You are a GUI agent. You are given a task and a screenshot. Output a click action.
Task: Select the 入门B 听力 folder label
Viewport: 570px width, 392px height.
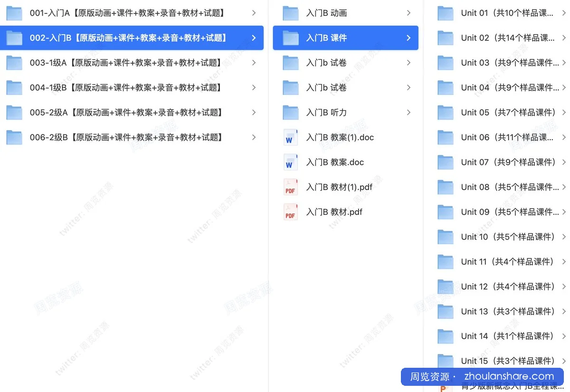click(327, 113)
